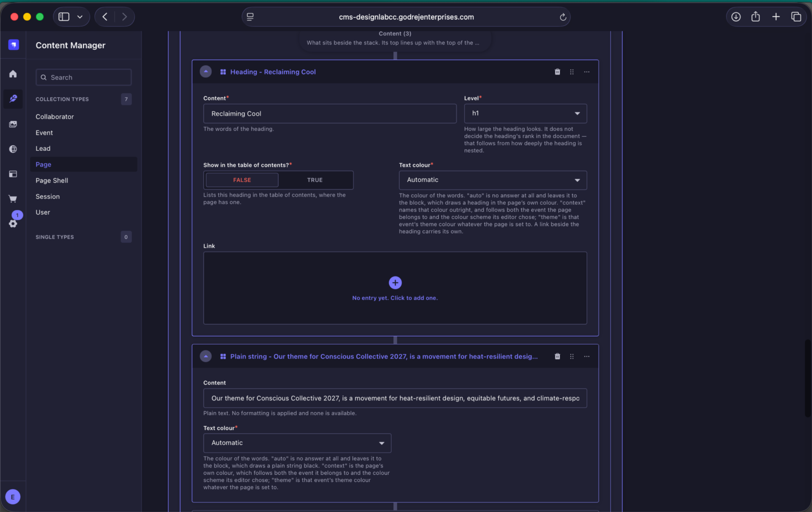The height and width of the screenshot is (512, 812).
Task: Select Page Shell collection type
Action: point(52,180)
